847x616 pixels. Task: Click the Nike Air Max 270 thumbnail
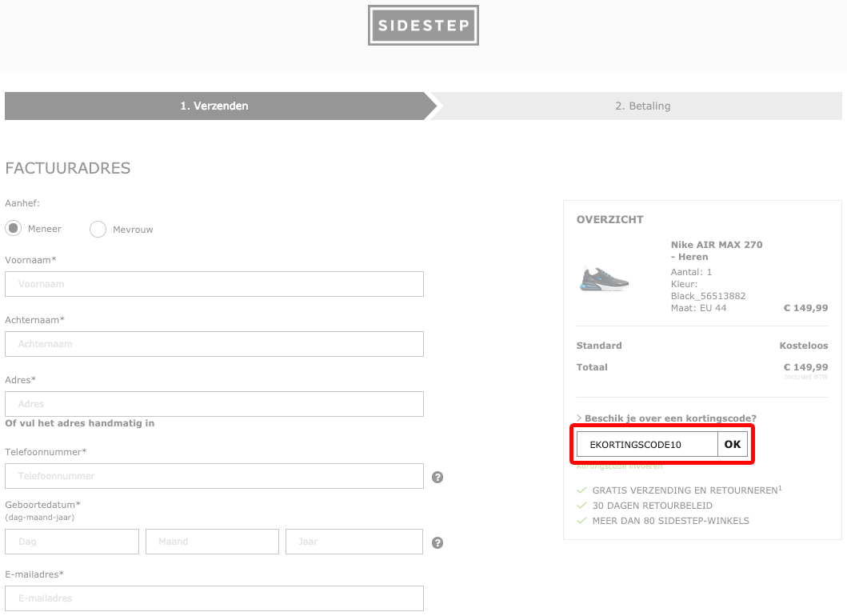(x=604, y=278)
